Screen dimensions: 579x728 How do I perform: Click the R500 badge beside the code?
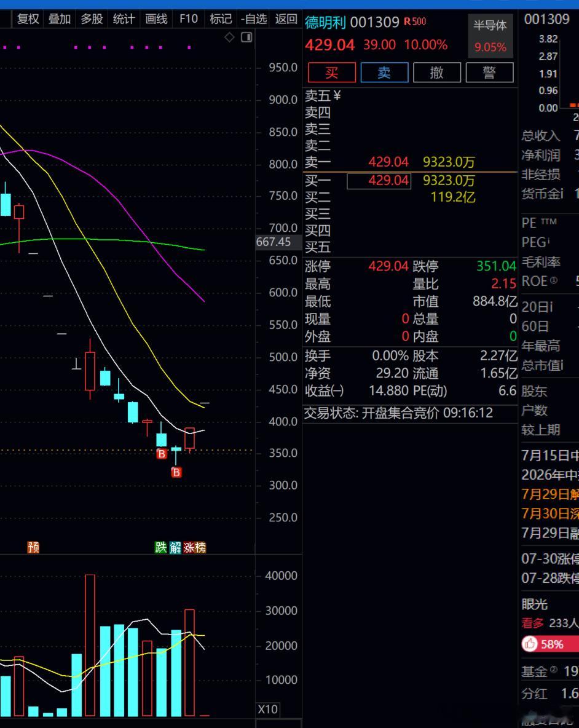tap(415, 22)
